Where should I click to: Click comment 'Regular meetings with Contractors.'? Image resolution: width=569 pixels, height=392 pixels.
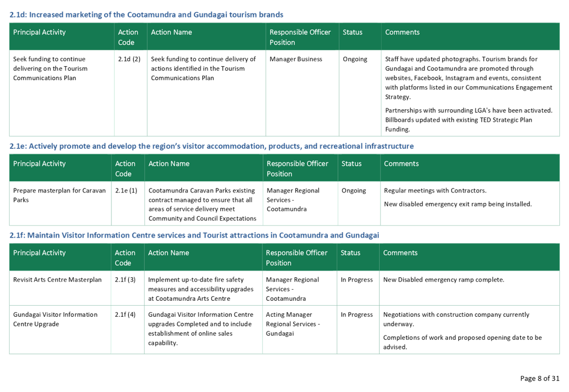tap(435, 190)
